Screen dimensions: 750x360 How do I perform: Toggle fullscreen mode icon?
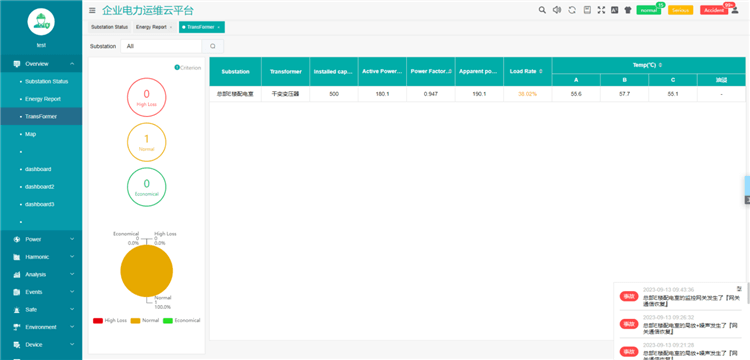click(x=601, y=10)
